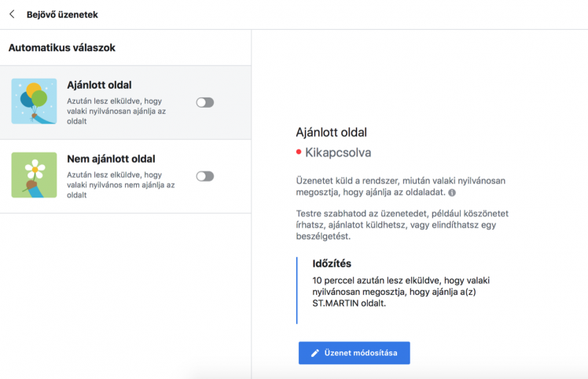Click the Bejövő üzenetek header title
Image resolution: width=588 pixels, height=379 pixels.
(62, 14)
